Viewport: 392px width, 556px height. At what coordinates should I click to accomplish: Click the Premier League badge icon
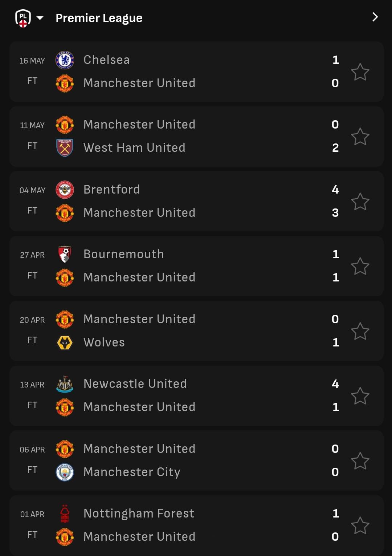pyautogui.click(x=23, y=18)
